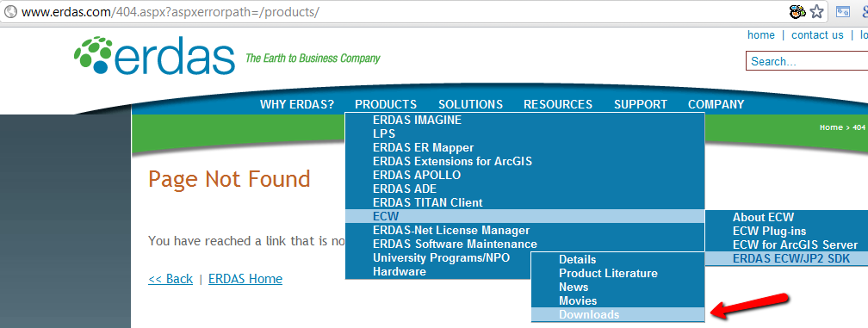
Task: Click the contact us link
Action: (817, 34)
